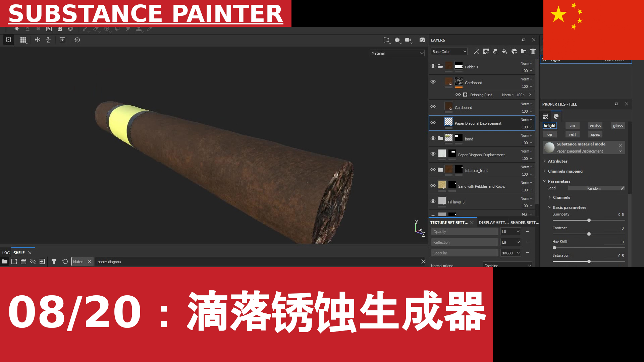
Task: Click the reset transform icon
Action: [x=77, y=40]
